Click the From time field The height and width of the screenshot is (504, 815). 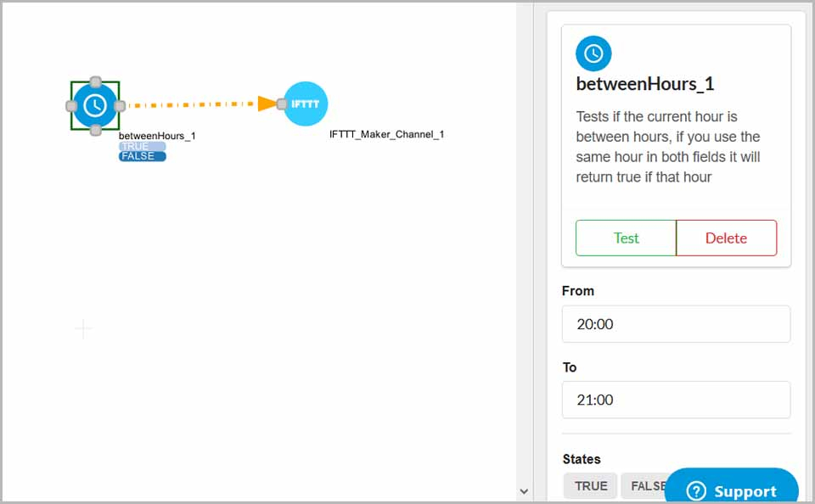tap(677, 324)
